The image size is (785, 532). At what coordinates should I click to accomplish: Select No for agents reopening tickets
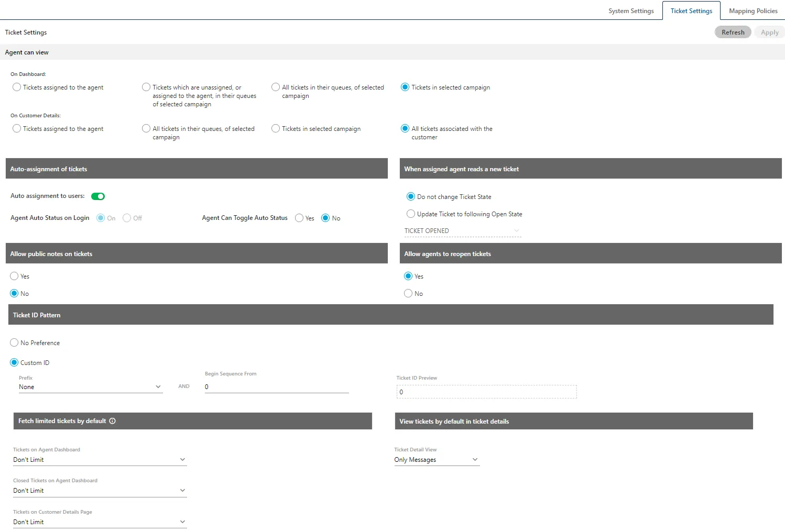[408, 293]
